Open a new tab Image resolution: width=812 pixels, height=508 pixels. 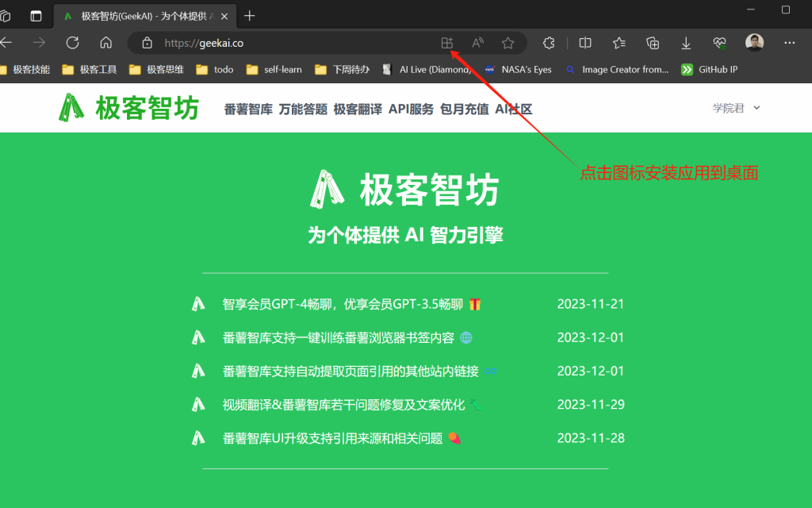(x=250, y=16)
